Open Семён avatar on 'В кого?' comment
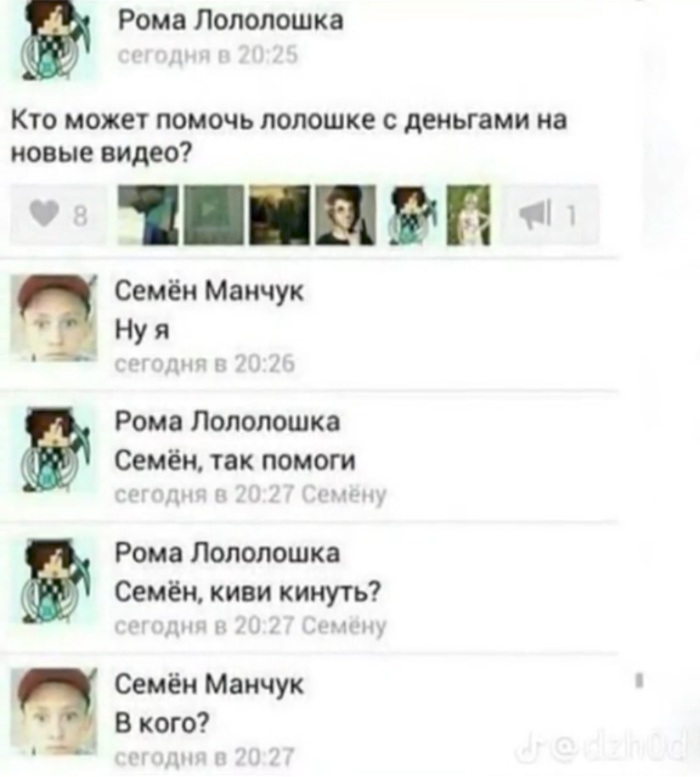This screenshot has height=777, width=700. (x=54, y=711)
